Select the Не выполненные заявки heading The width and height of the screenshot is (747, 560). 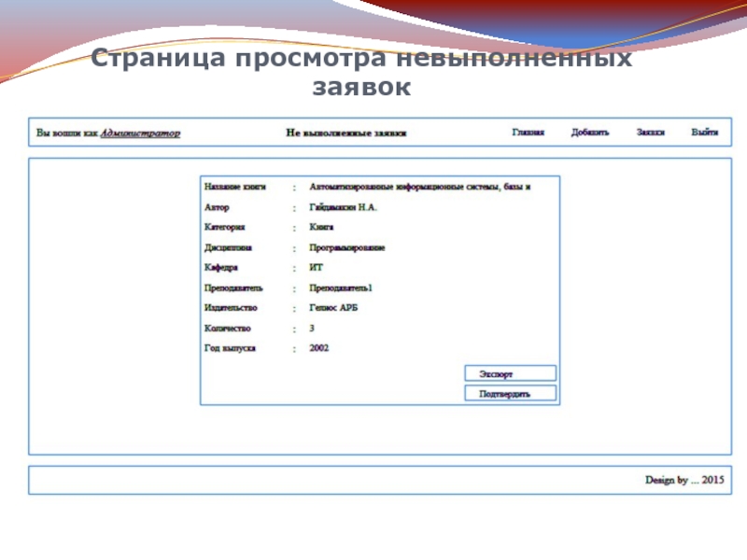pyautogui.click(x=345, y=133)
